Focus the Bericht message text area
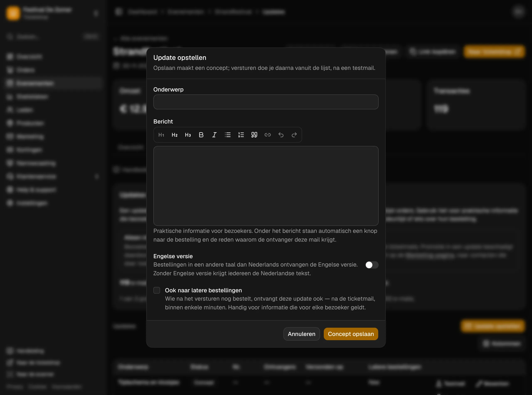 [x=266, y=186]
